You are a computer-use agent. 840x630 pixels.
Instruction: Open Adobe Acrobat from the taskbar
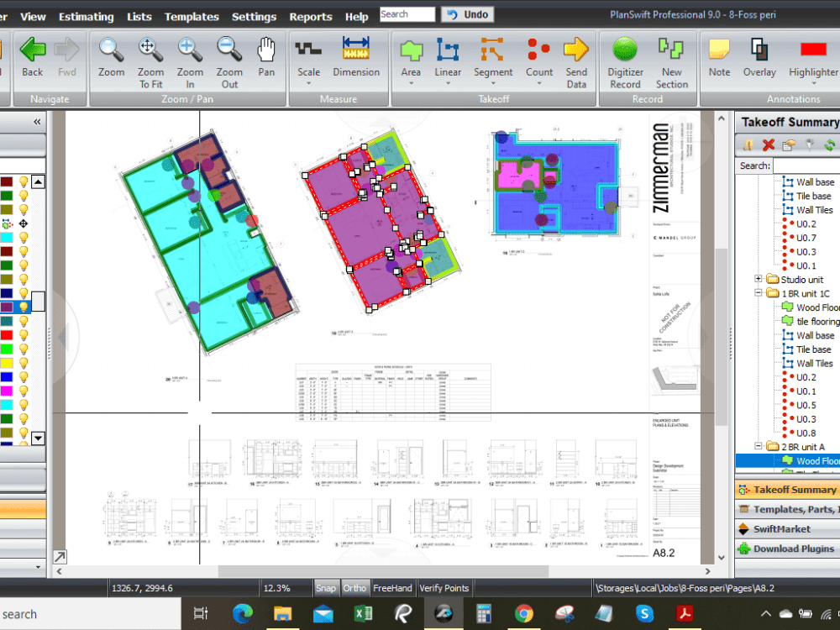pyautogui.click(x=684, y=613)
